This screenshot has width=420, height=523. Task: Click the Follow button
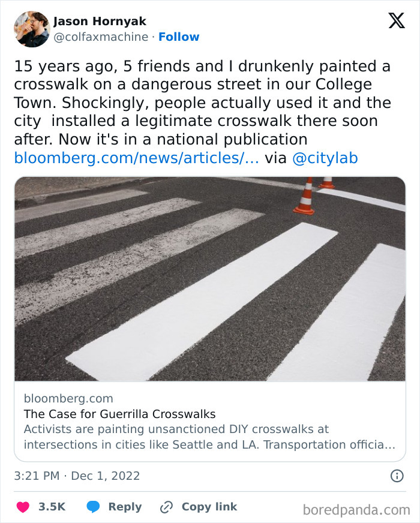click(178, 37)
